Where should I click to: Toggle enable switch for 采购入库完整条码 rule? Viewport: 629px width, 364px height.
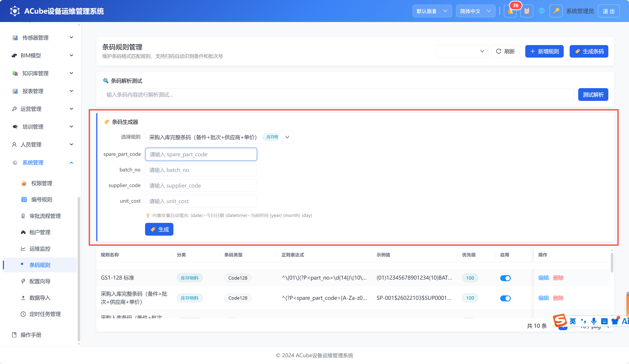pos(505,298)
